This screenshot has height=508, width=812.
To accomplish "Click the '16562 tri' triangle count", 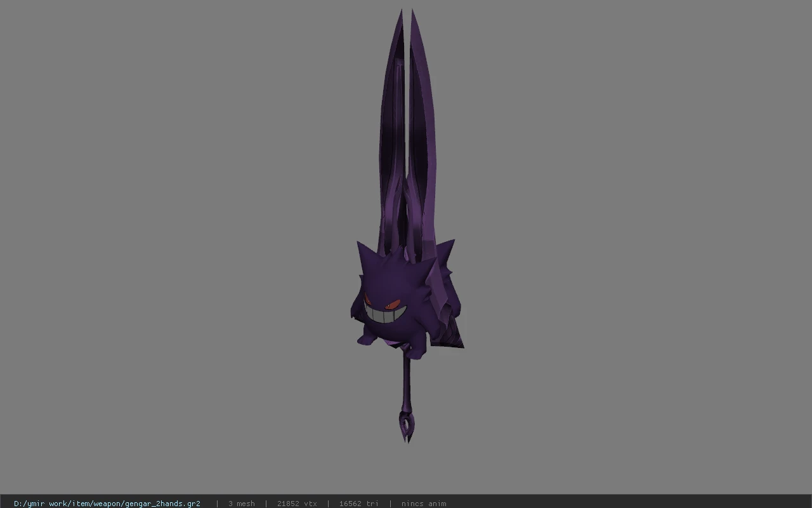I will (358, 504).
